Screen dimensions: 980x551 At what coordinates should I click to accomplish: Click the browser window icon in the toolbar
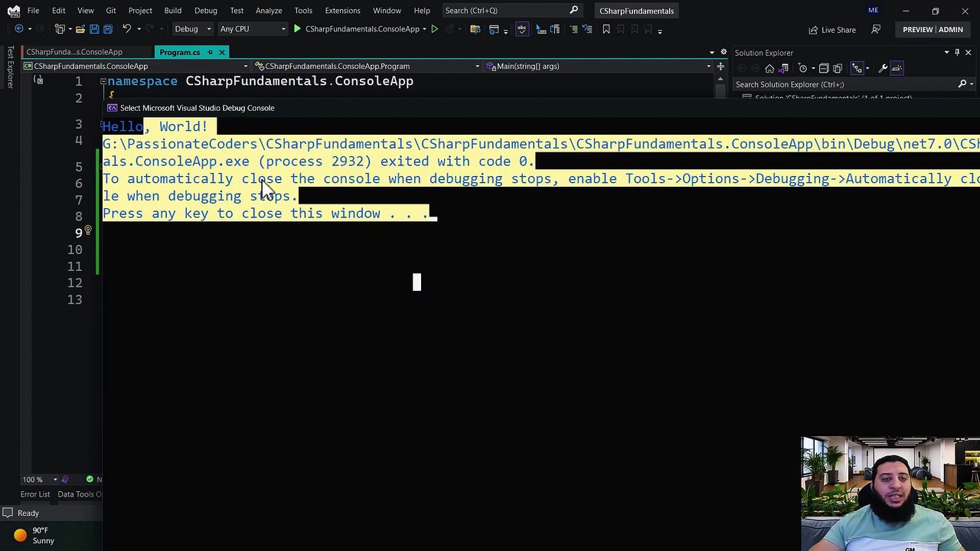point(494,29)
